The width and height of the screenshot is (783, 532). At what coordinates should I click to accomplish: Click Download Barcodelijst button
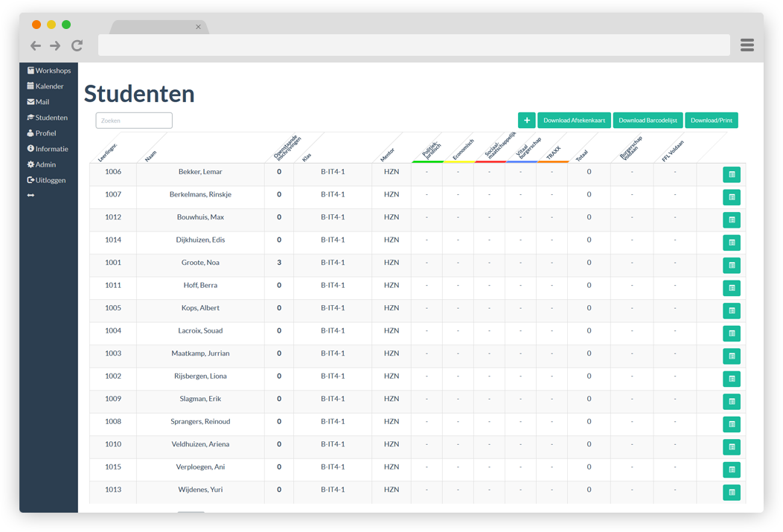(648, 121)
